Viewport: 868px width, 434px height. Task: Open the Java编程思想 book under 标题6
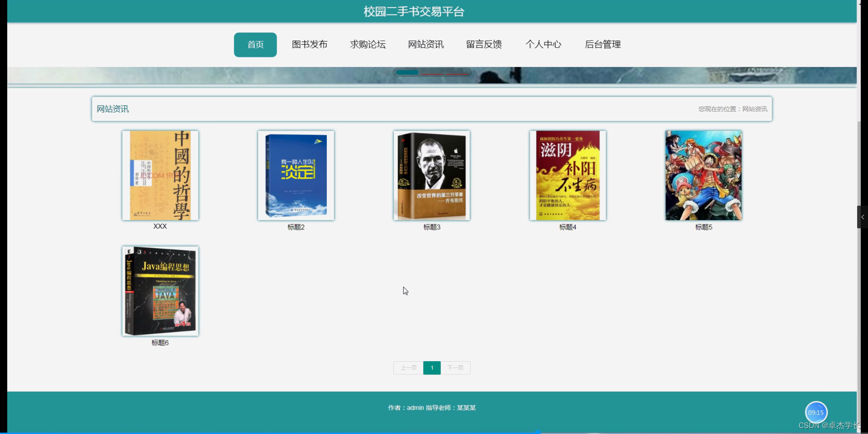point(160,291)
